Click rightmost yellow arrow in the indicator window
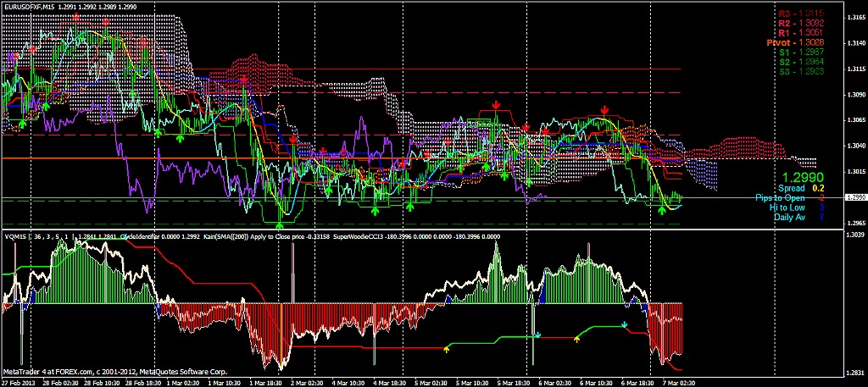The width and height of the screenshot is (868, 387). point(577,339)
